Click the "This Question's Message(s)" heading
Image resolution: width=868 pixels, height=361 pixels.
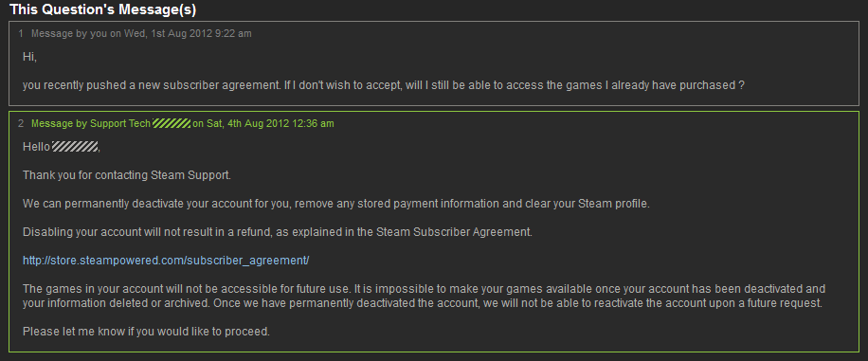pos(103,9)
